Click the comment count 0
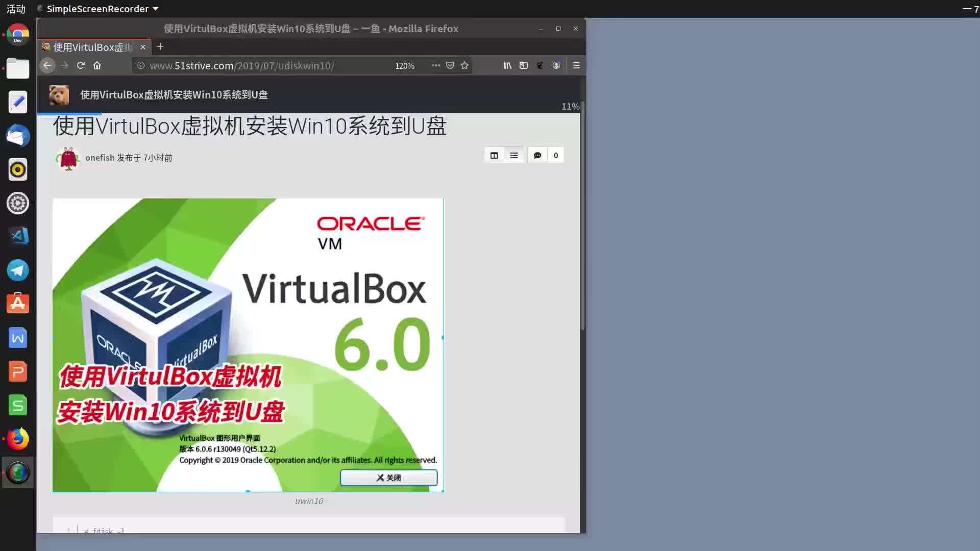This screenshot has height=551, width=980. (x=556, y=156)
